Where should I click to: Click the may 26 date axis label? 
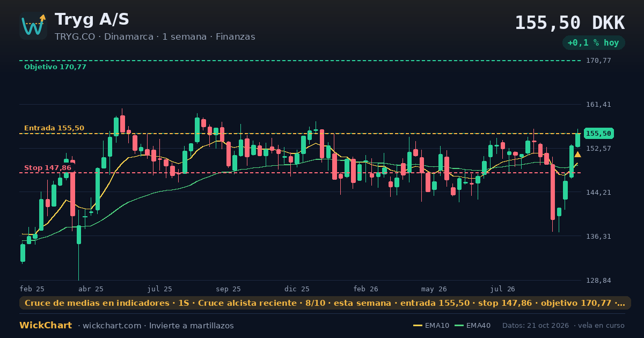coord(434,289)
